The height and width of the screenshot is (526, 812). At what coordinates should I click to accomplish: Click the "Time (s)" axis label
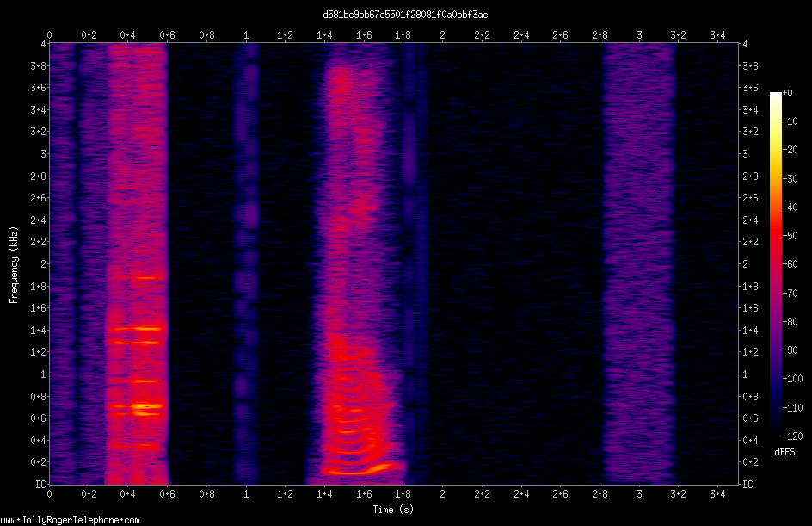(393, 510)
